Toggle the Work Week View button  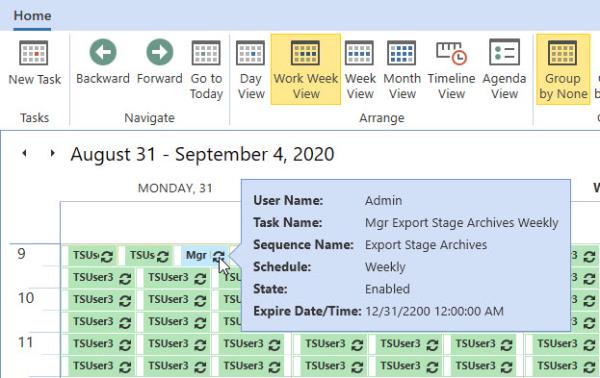306,69
